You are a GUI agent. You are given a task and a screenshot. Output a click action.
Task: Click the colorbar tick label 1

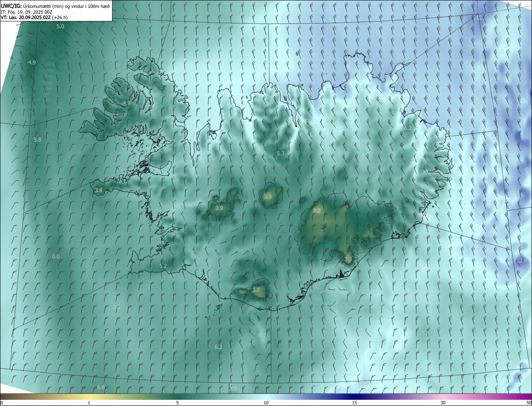coord(89,403)
